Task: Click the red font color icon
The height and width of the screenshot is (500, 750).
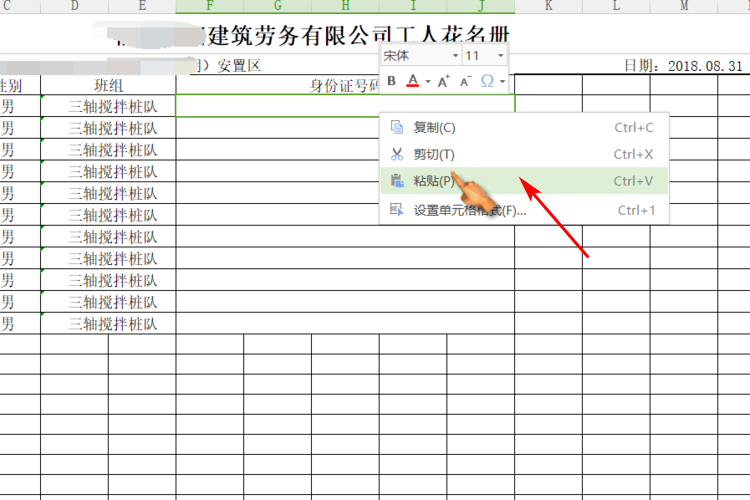Action: [413, 81]
